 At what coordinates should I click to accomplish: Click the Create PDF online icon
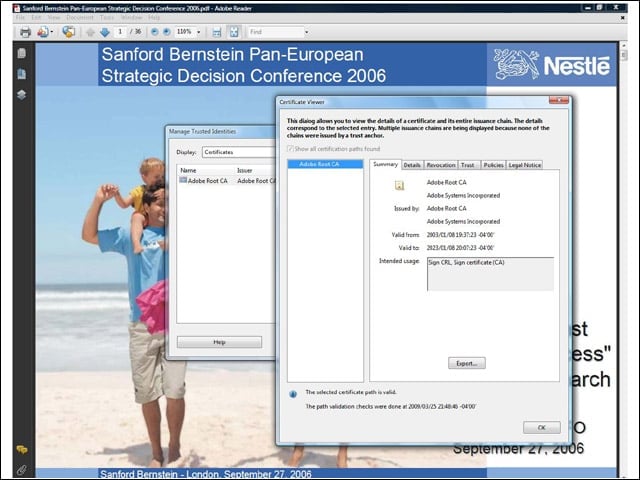[42, 32]
